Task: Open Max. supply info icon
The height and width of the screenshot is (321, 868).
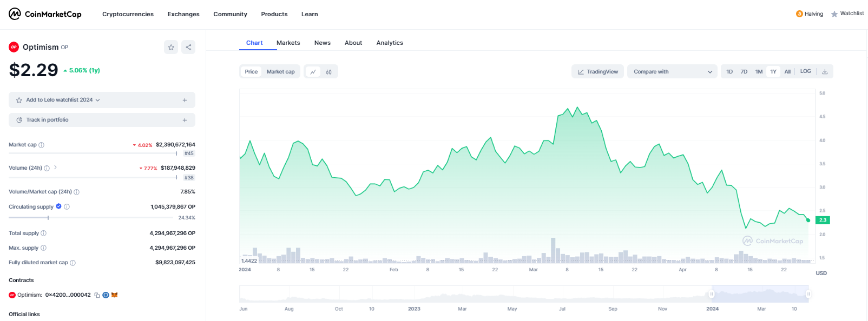Action: coord(44,248)
